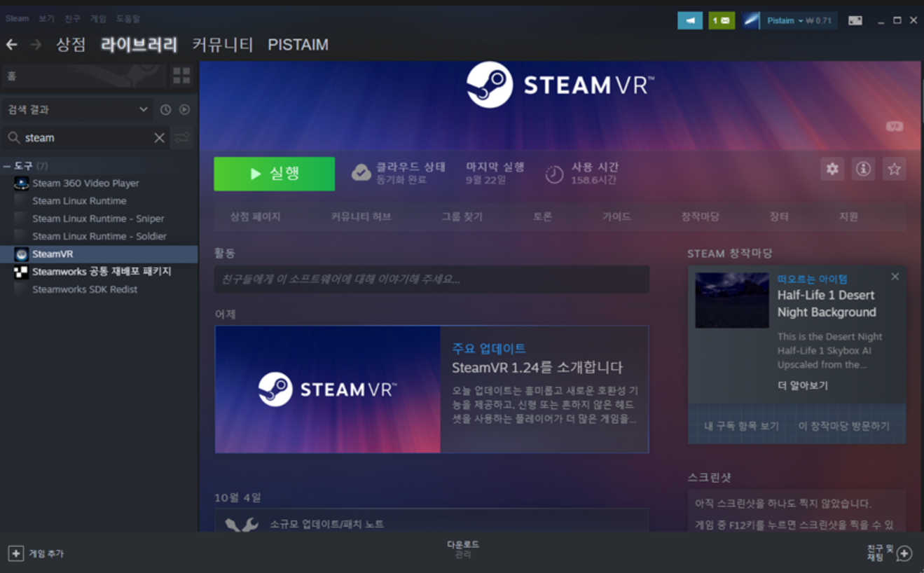This screenshot has width=924, height=573.
Task: Click the ready-to-play filter icon
Action: [184, 109]
